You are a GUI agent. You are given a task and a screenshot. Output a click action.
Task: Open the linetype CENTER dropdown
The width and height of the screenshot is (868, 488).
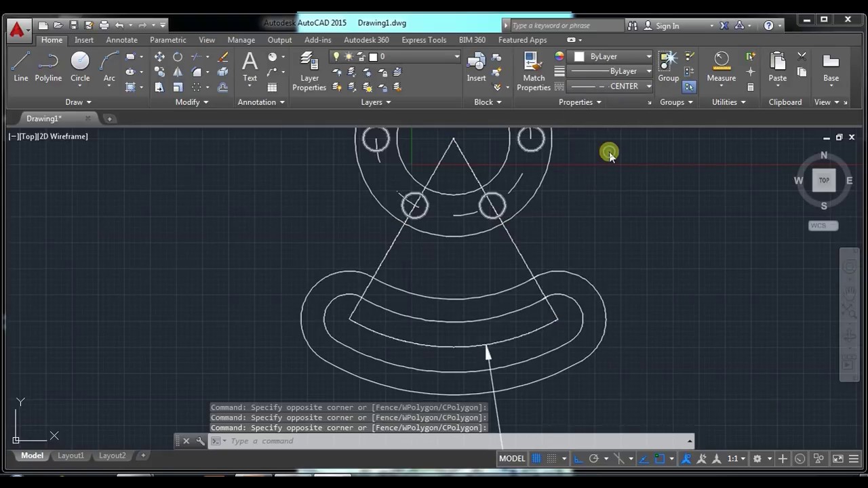(648, 86)
